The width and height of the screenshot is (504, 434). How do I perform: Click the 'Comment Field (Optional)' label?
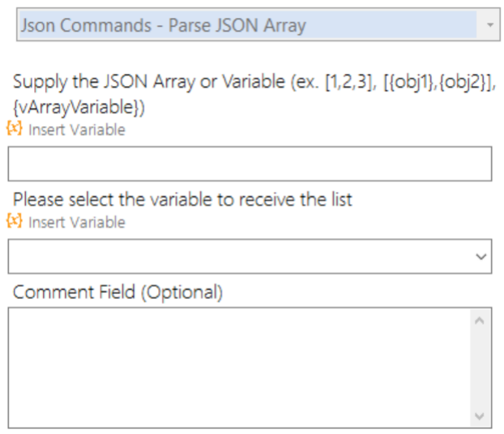117,291
